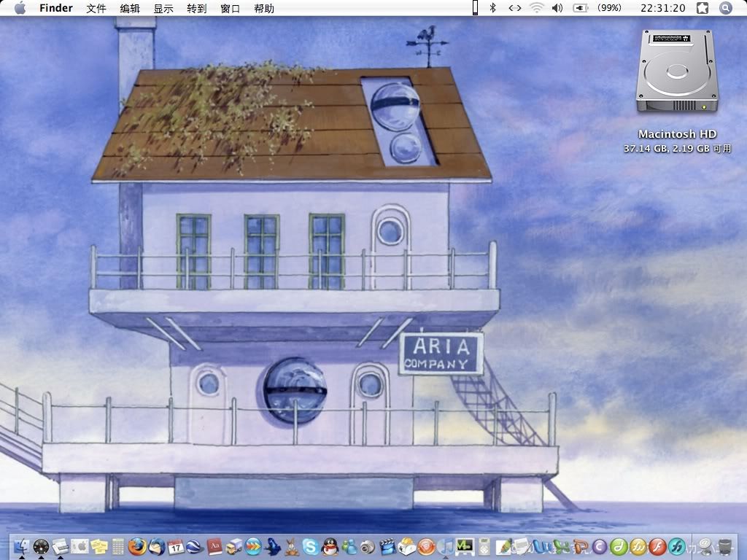
Task: Open Finder from the Dock
Action: (x=22, y=547)
